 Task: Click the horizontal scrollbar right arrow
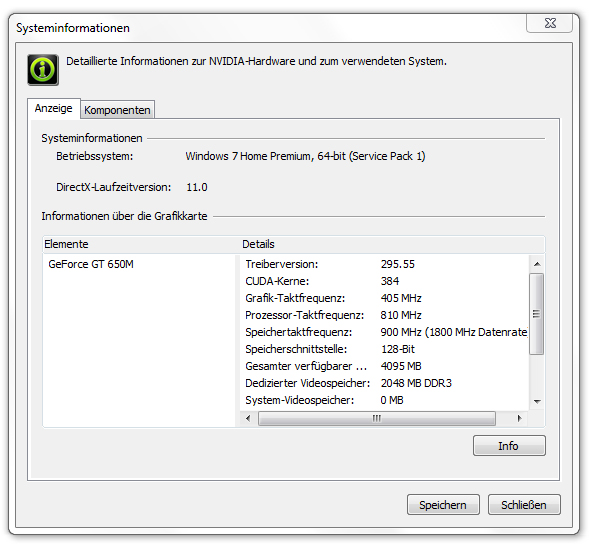(520, 418)
